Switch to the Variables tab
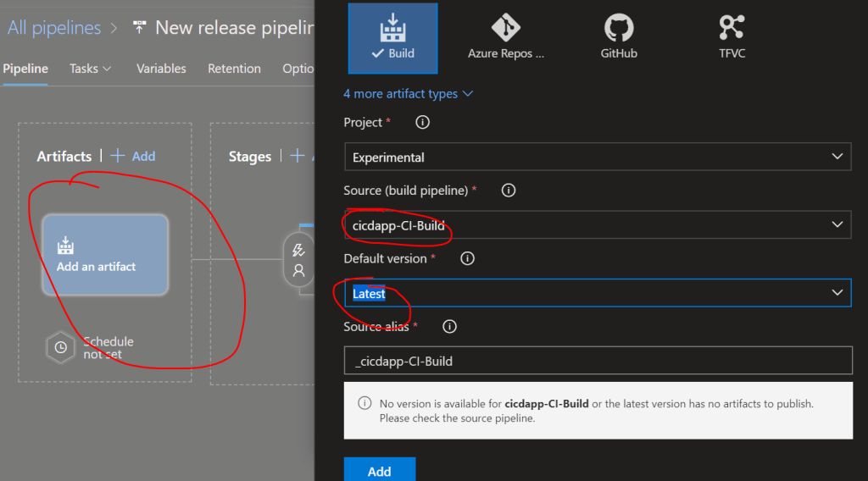868x481 pixels. coord(161,69)
